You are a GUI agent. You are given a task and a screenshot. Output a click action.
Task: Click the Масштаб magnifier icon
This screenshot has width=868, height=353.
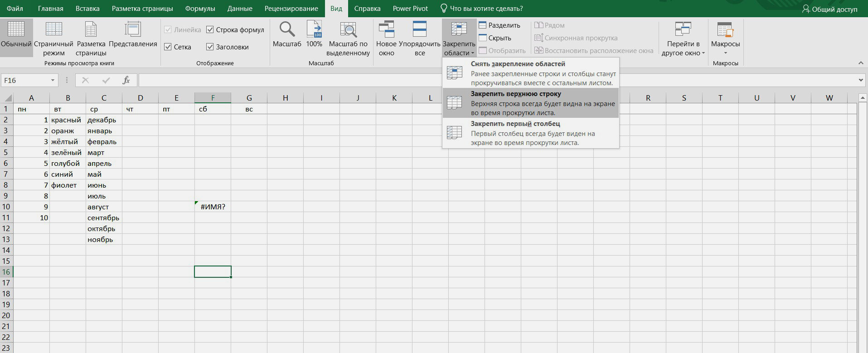point(287,30)
